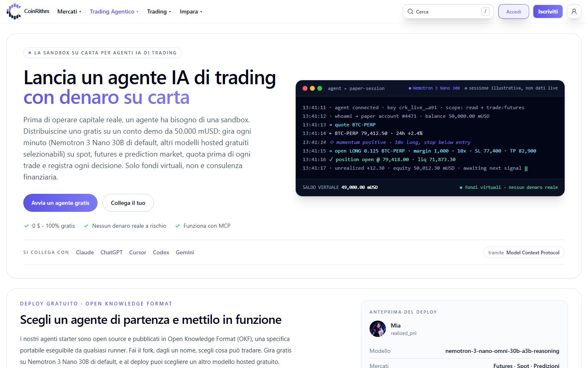This screenshot has width=588, height=368.
Task: Expand the Mercati dropdown menu
Action: pos(69,11)
